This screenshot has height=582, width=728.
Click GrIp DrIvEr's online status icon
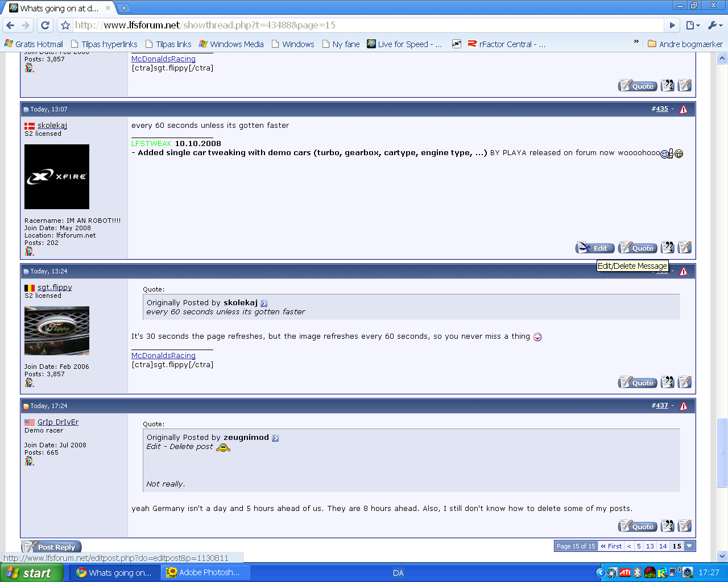coord(29,461)
